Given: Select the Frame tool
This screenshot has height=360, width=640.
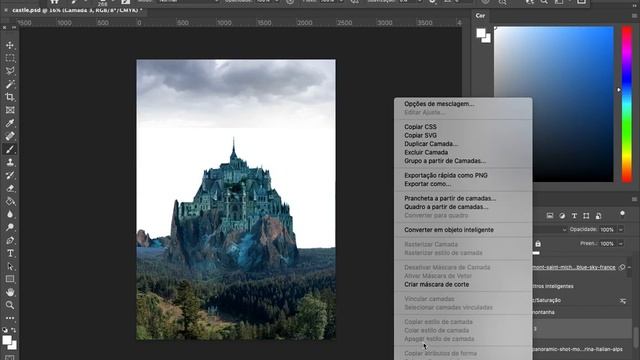Looking at the screenshot, I should coord(10,110).
